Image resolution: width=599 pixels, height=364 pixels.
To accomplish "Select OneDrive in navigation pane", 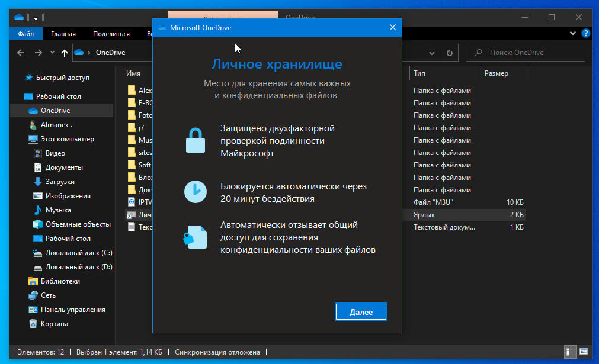I will [x=55, y=110].
